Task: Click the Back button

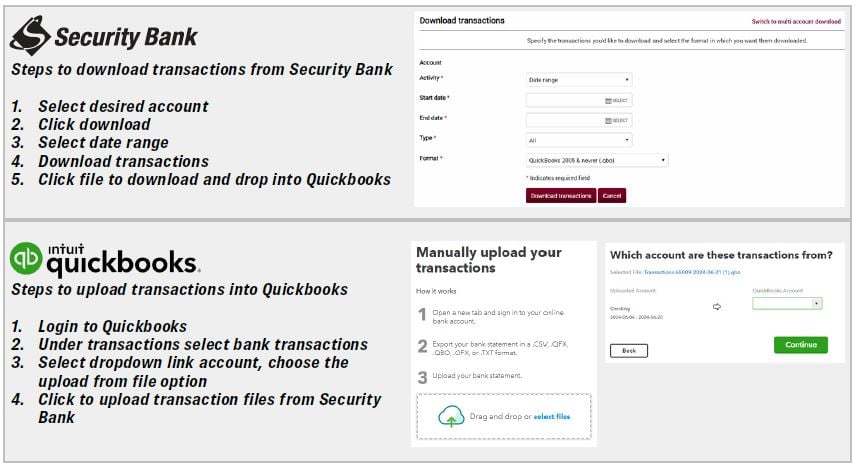Action: [x=629, y=351]
